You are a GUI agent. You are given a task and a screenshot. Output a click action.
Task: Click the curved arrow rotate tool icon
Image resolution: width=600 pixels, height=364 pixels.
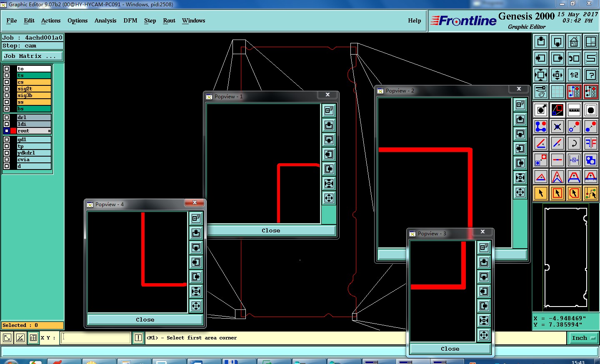click(x=574, y=143)
